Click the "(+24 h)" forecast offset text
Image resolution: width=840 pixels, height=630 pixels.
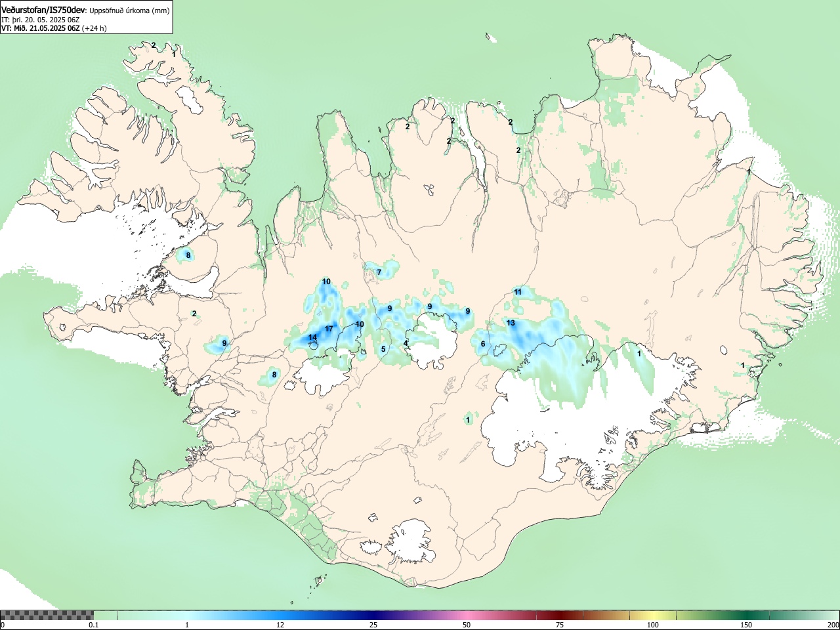(94, 28)
